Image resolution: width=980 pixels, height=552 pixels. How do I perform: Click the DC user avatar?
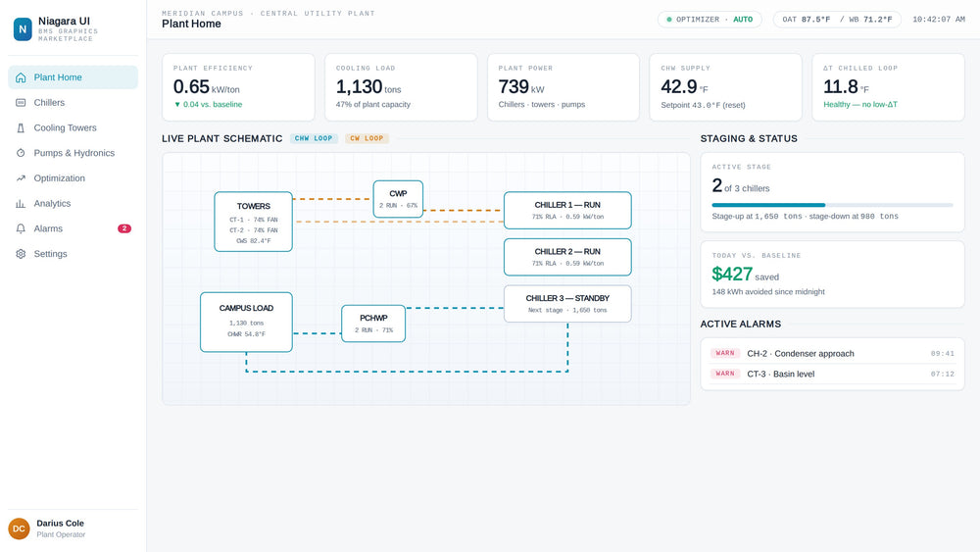click(19, 528)
